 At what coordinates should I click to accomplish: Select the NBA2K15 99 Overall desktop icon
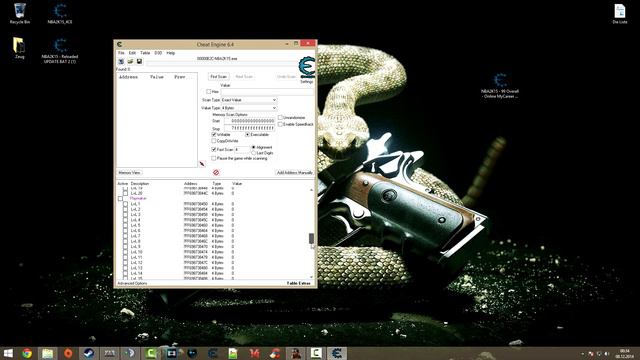point(500,86)
